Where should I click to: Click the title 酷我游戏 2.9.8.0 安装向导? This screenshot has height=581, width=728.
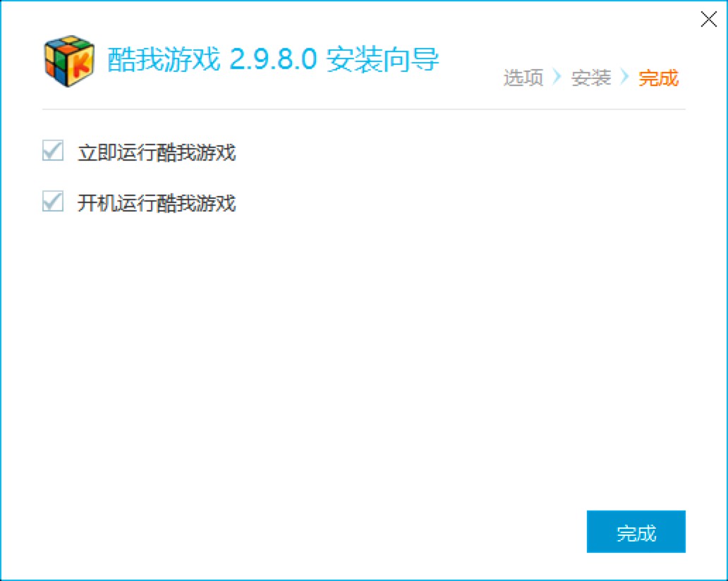click(x=273, y=59)
